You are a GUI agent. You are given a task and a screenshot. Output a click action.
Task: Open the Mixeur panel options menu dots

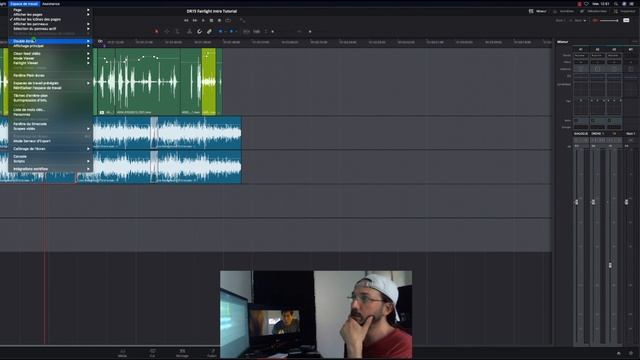[635, 42]
